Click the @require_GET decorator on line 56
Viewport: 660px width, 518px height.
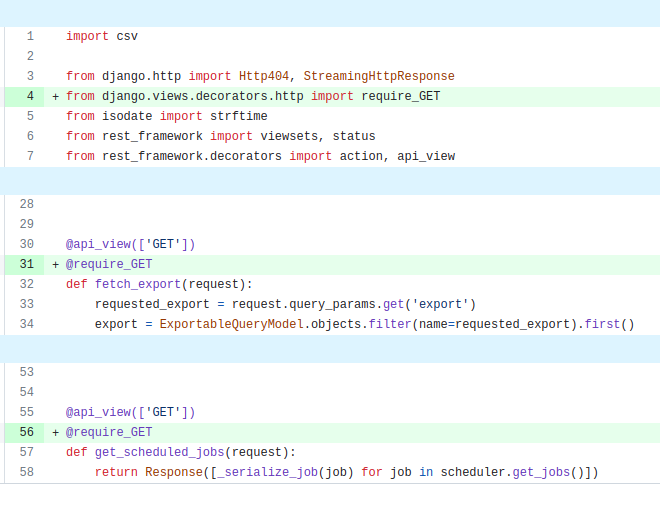click(x=109, y=432)
